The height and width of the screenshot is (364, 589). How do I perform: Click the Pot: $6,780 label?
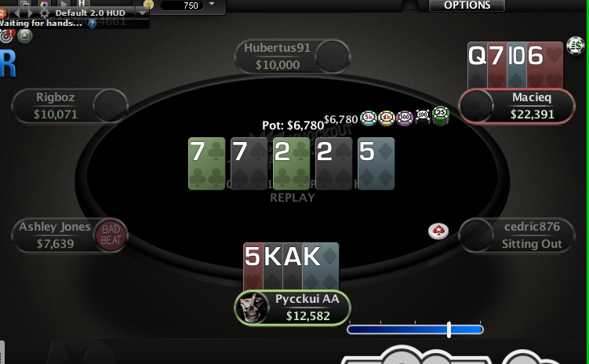[x=293, y=125]
